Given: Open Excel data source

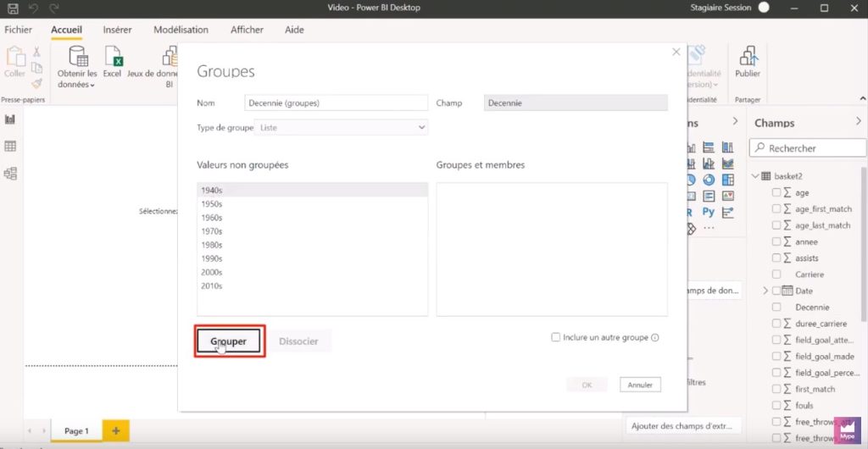Looking at the screenshot, I should (113, 62).
